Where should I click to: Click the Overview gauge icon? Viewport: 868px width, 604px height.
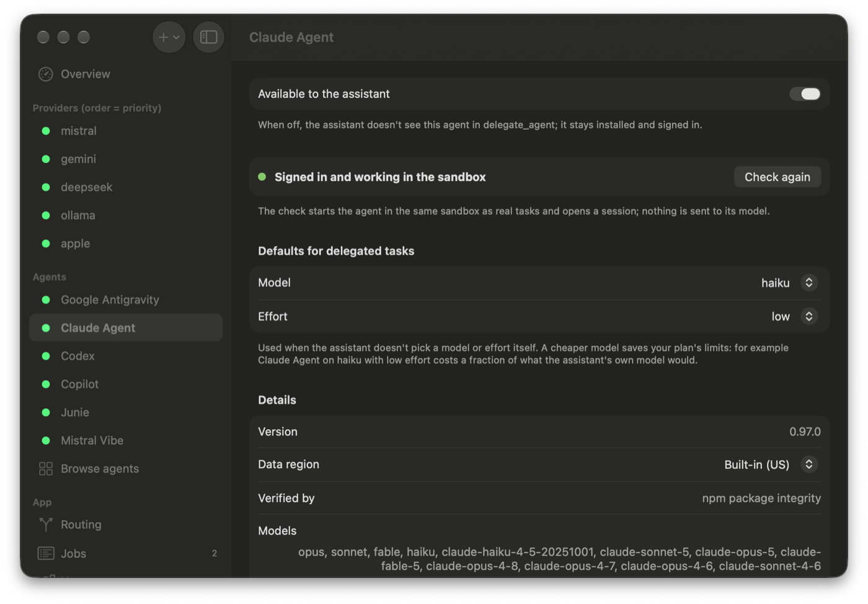46,74
